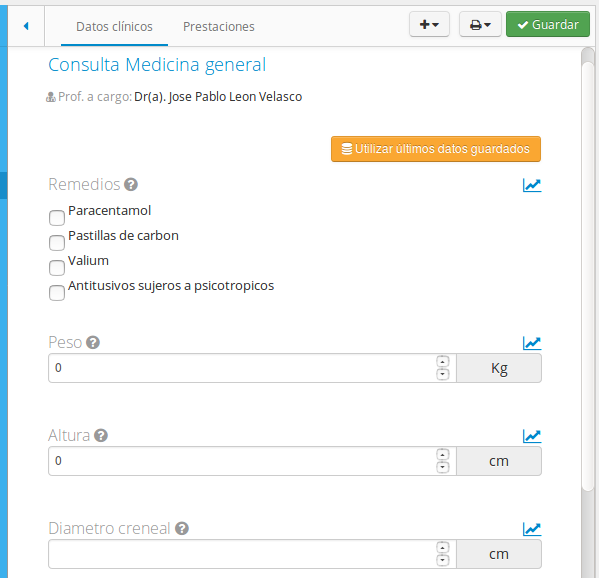
Task: Select the Datos clínicos tab
Action: pos(114,26)
